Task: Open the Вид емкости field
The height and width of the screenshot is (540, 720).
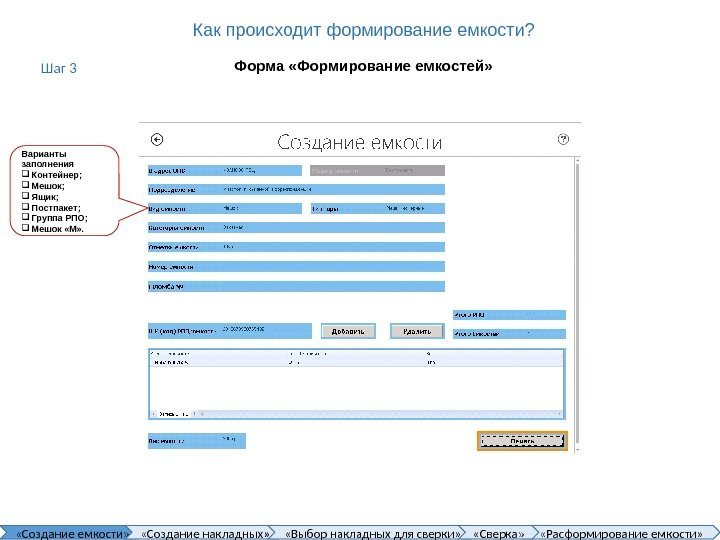Action: tap(225, 208)
